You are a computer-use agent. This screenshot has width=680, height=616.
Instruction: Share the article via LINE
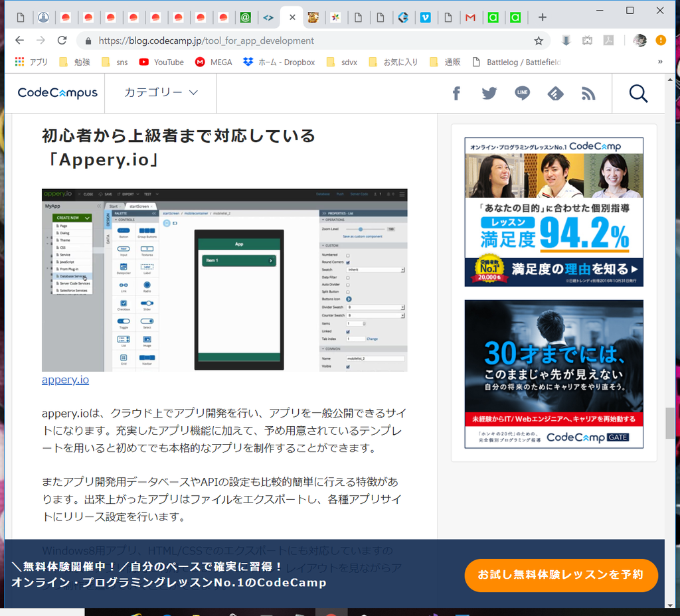(522, 93)
